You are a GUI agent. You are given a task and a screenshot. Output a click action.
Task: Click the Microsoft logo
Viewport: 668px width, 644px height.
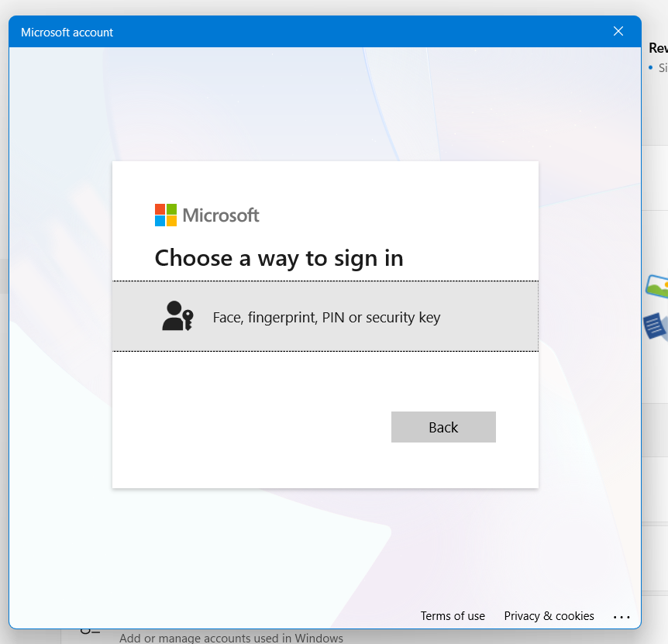pyautogui.click(x=207, y=215)
